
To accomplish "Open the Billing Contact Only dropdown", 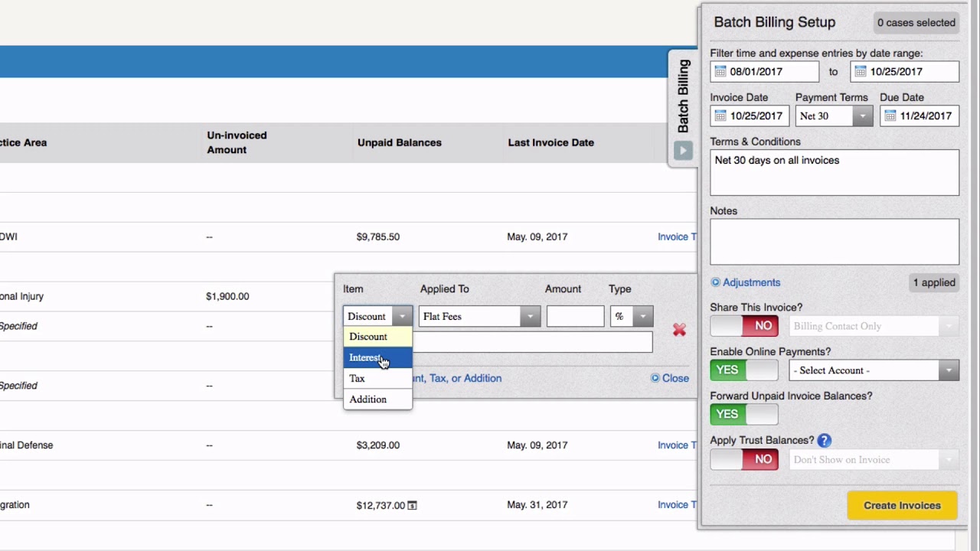I will [x=874, y=326].
